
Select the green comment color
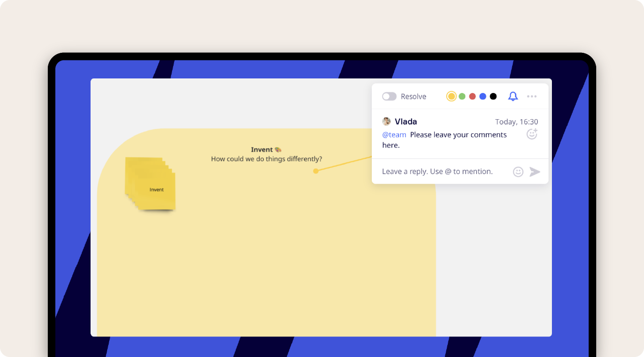(x=462, y=97)
